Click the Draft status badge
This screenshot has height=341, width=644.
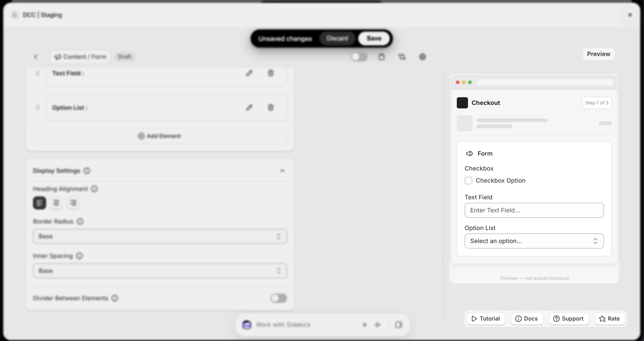125,57
